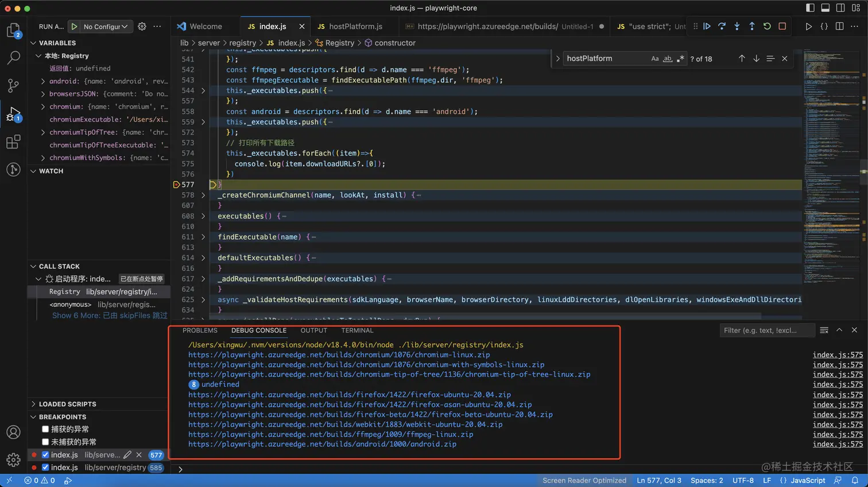Image resolution: width=868 pixels, height=487 pixels.
Task: Step out in debug toolbar
Action: coord(752,26)
